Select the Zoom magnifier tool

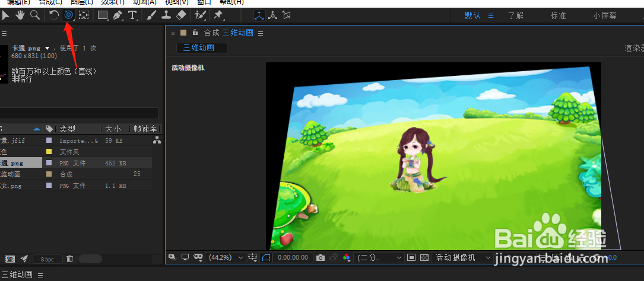(36, 15)
